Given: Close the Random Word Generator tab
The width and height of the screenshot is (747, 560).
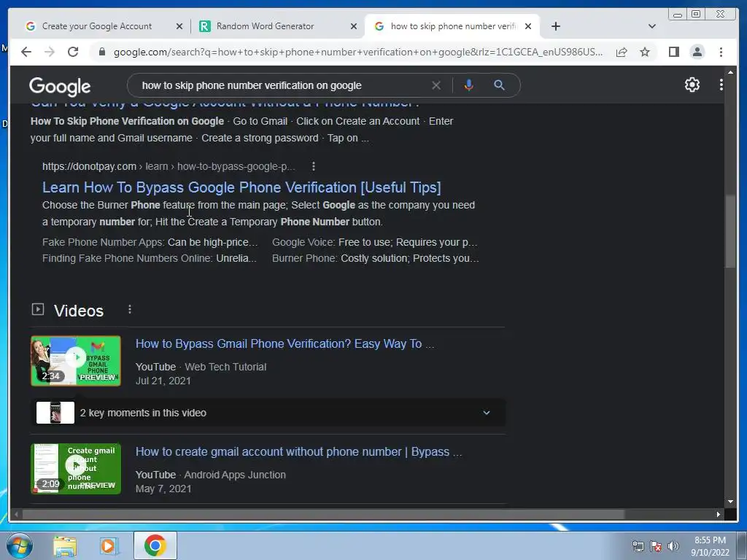Looking at the screenshot, I should pos(354,26).
